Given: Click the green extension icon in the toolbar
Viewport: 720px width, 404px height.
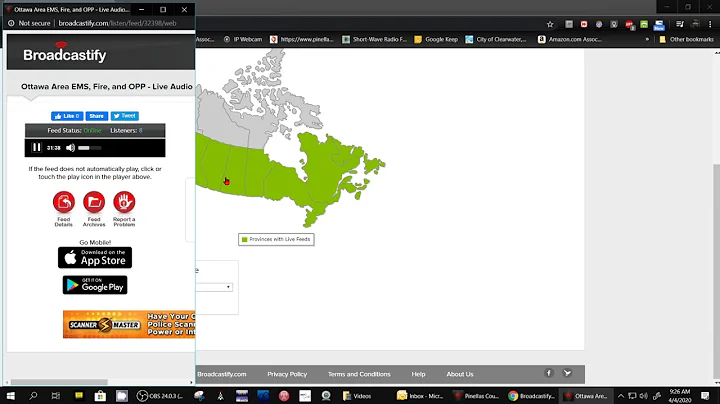Looking at the screenshot, I should pos(644,24).
